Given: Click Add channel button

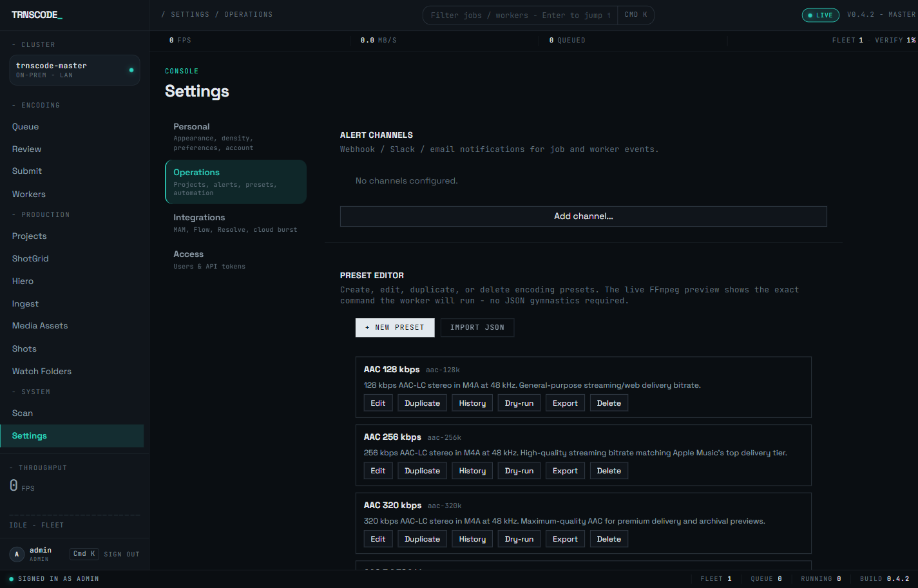Looking at the screenshot, I should coord(584,216).
